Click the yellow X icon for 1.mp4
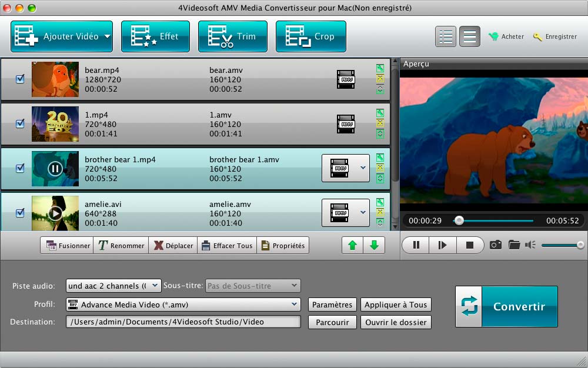The height and width of the screenshot is (368, 588). (x=380, y=123)
